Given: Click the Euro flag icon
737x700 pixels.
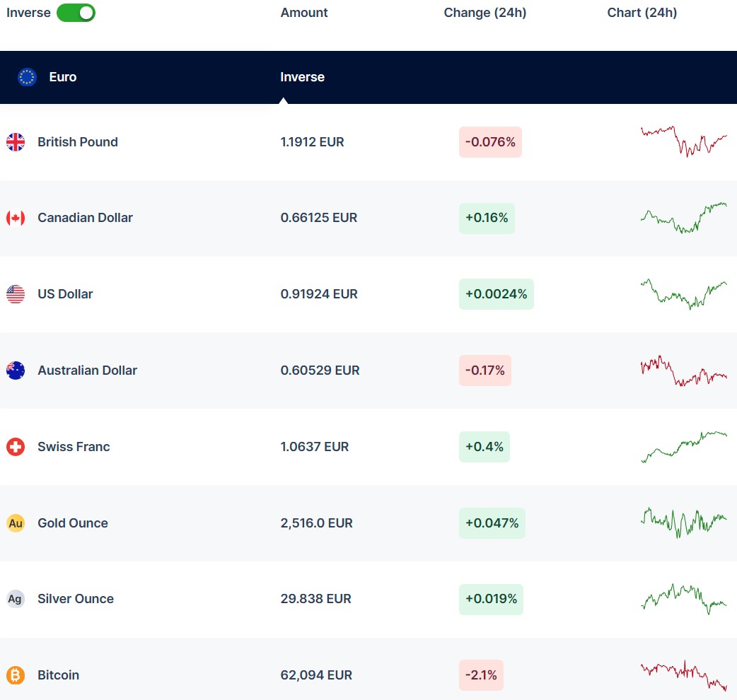Looking at the screenshot, I should coord(27,77).
